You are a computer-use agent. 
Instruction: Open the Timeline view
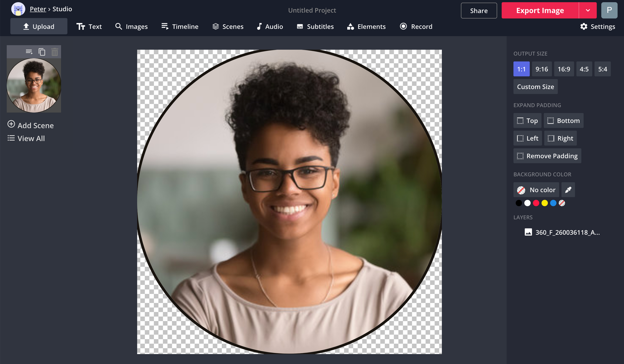click(180, 26)
